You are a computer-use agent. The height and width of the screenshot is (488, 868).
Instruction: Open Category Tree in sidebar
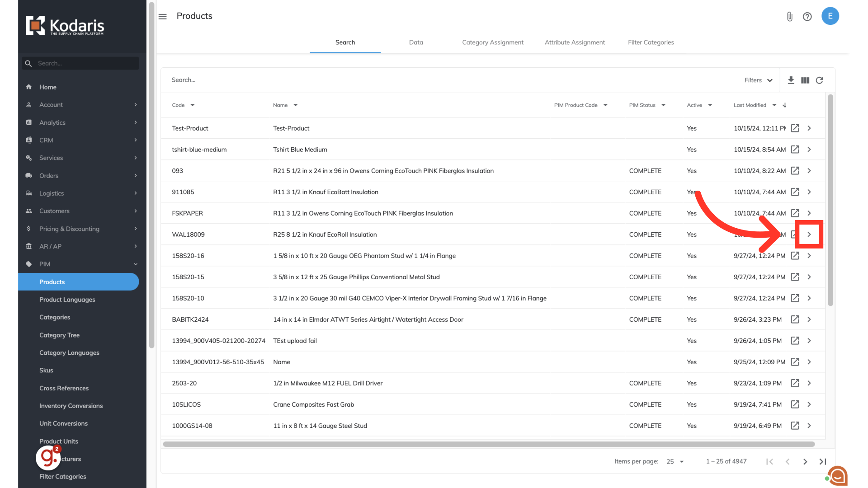click(x=59, y=335)
